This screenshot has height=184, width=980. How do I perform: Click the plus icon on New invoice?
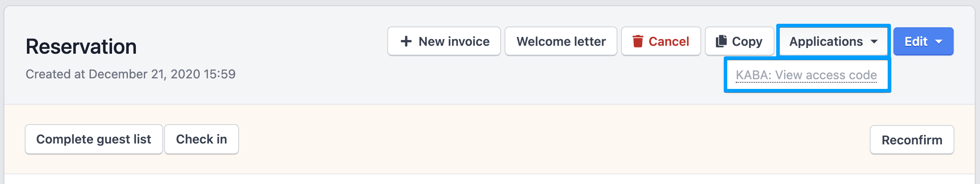406,41
